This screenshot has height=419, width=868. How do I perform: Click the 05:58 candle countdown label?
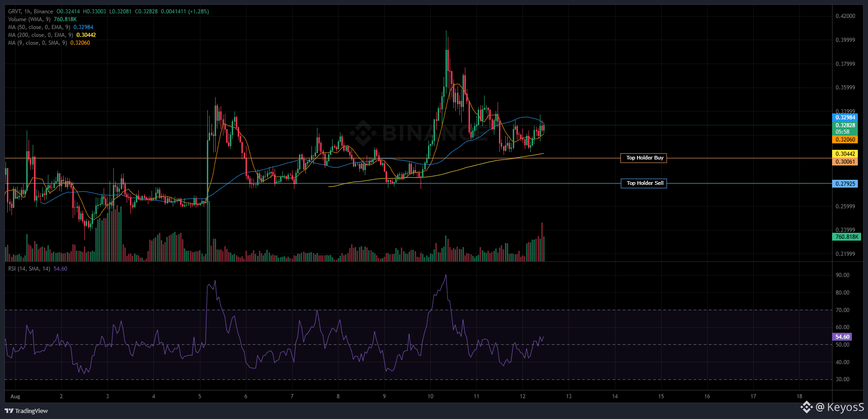(x=843, y=132)
